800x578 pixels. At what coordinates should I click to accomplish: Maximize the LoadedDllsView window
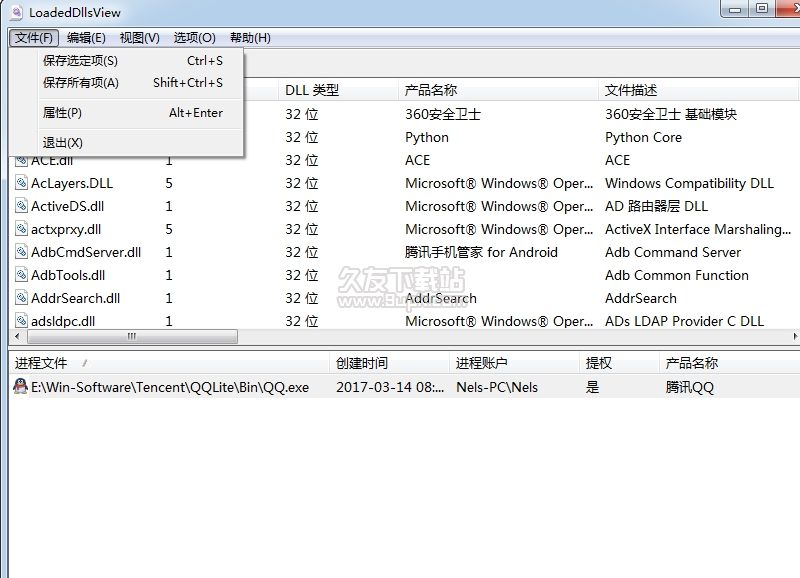(x=761, y=9)
